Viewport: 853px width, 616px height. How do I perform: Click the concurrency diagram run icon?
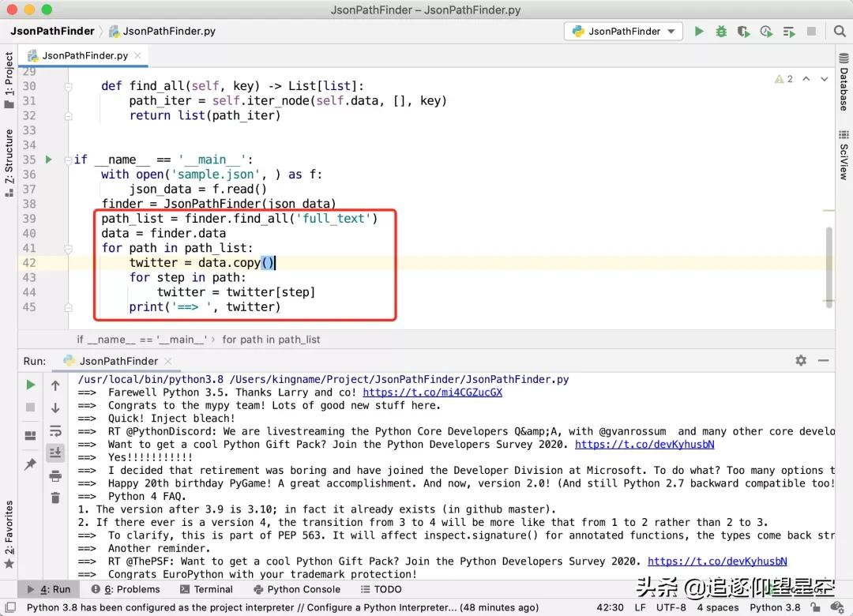pos(789,32)
